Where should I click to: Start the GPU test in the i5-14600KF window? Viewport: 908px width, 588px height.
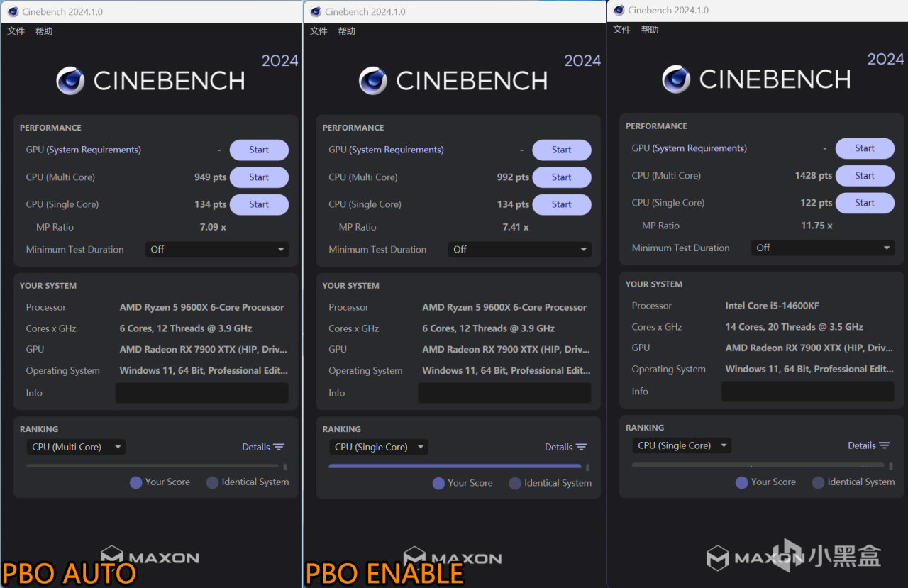[865, 148]
